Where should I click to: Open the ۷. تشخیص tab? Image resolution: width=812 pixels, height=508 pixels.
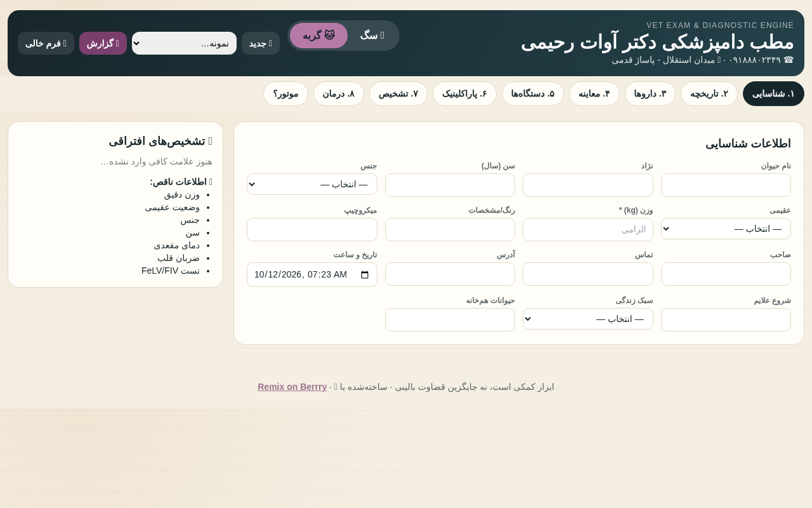(x=398, y=93)
